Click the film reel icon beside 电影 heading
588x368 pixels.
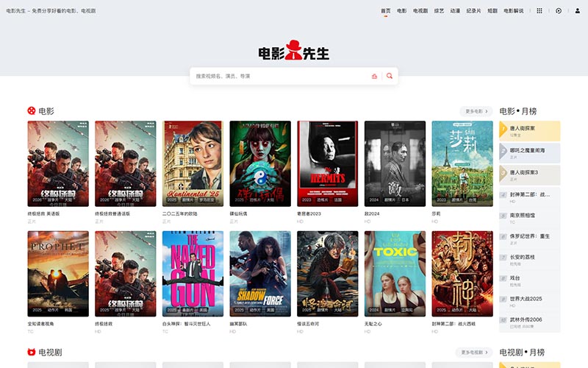coord(32,110)
